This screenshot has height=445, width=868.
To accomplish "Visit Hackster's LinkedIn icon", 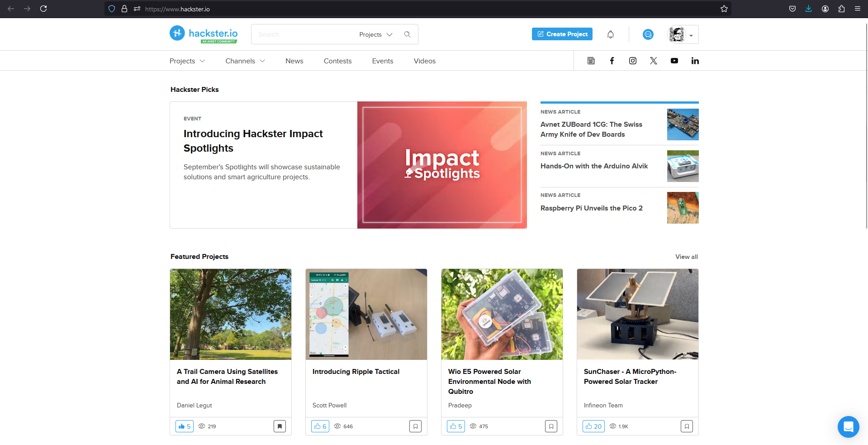I will coord(695,61).
